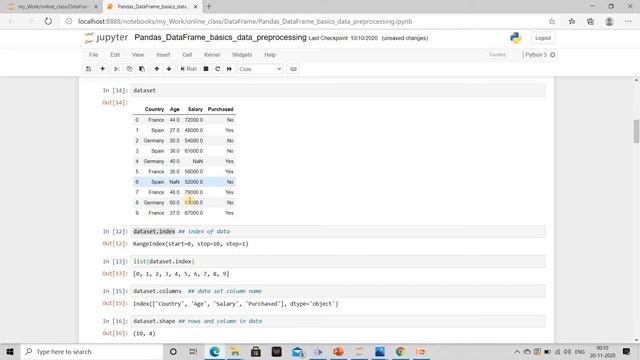Click the dataset code cell In [14]

[x=338, y=91]
